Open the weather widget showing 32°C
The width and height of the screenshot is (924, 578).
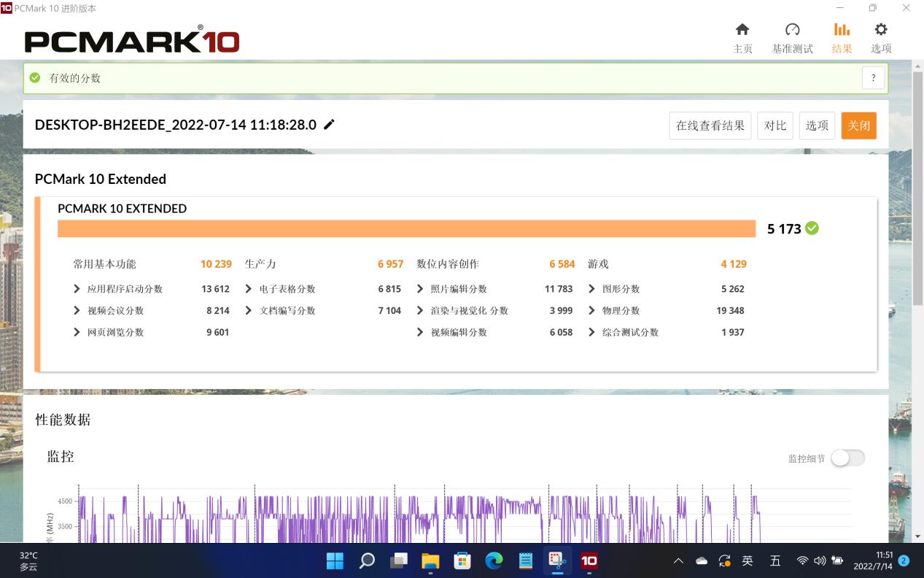point(29,560)
